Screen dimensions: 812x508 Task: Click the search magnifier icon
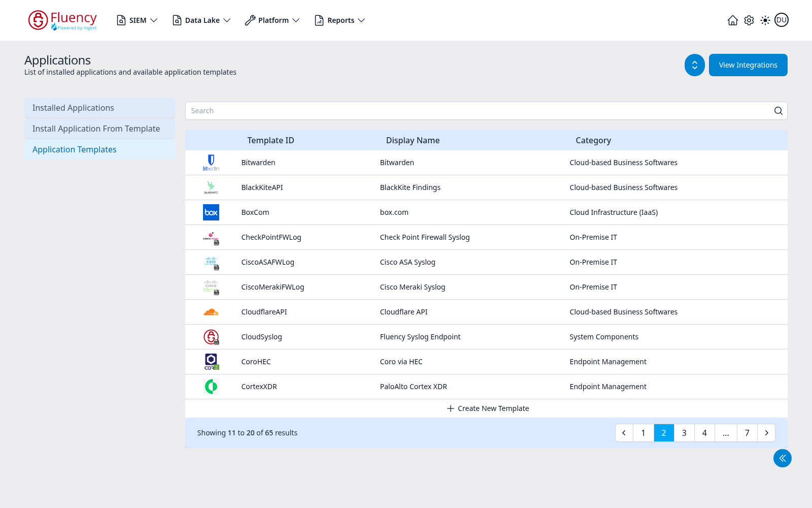(778, 111)
